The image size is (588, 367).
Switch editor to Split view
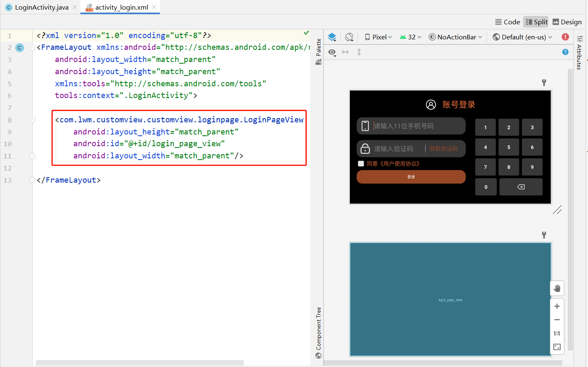pos(536,22)
